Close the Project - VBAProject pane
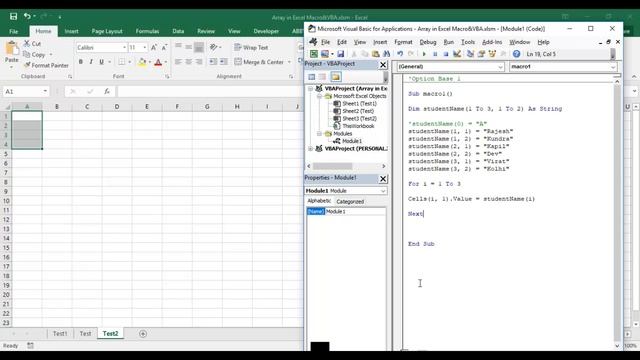 coord(383,64)
